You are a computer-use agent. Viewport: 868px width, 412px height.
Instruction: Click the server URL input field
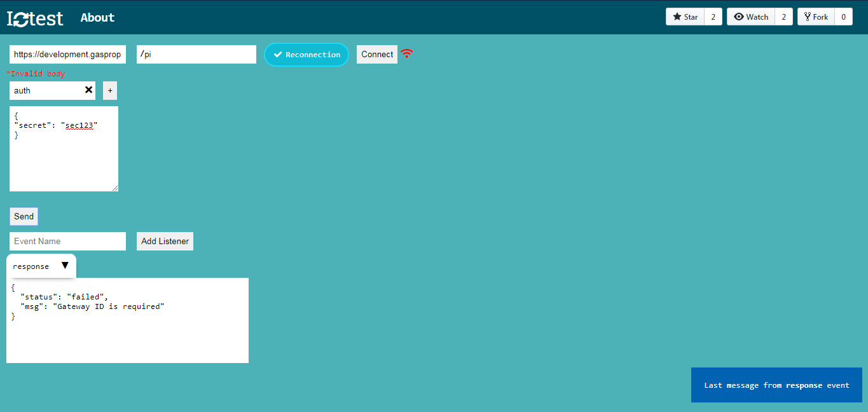point(67,54)
